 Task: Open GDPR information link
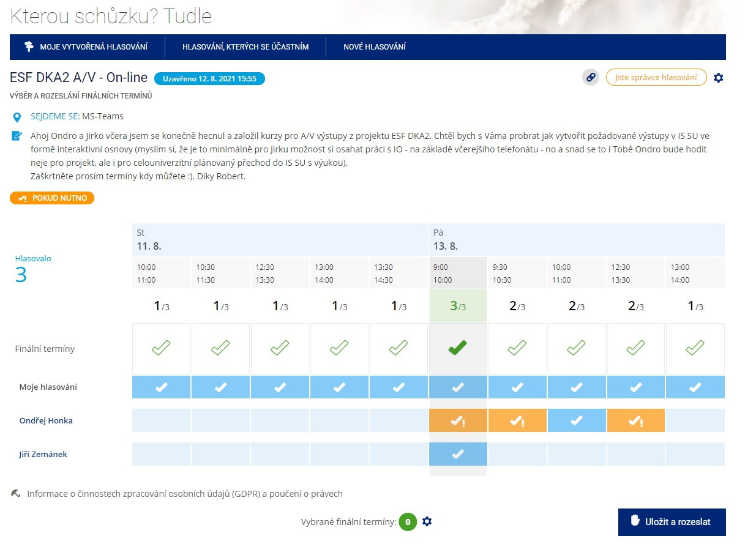(185, 494)
